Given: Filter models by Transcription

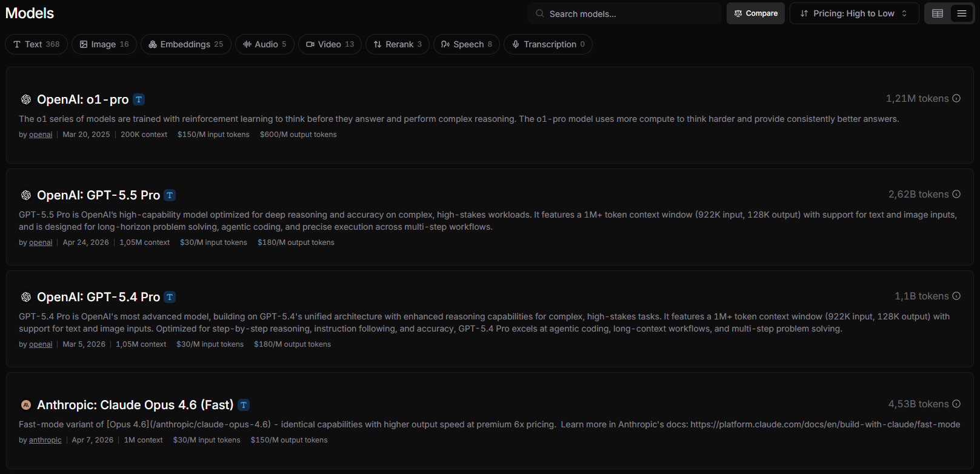Looking at the screenshot, I should click(548, 44).
